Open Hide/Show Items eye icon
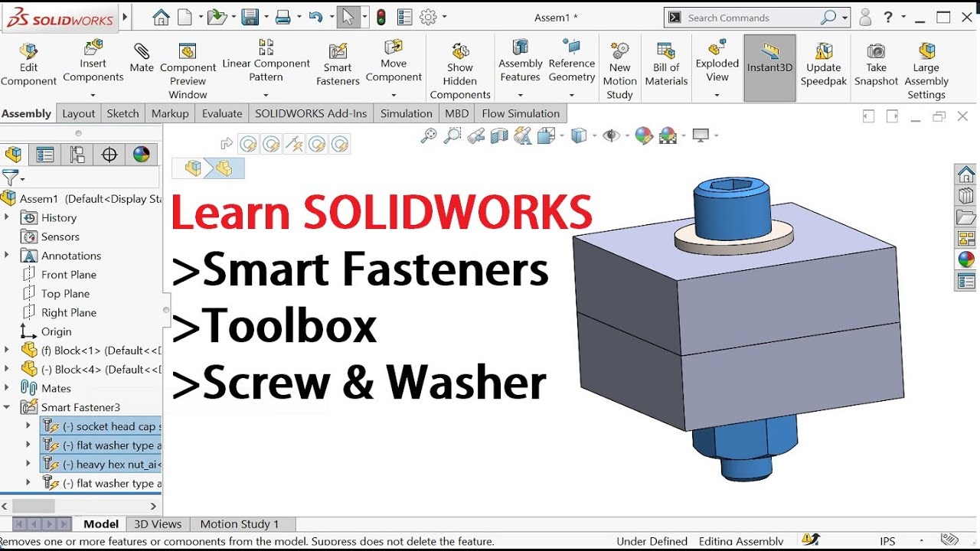The image size is (980, 551). point(611,136)
